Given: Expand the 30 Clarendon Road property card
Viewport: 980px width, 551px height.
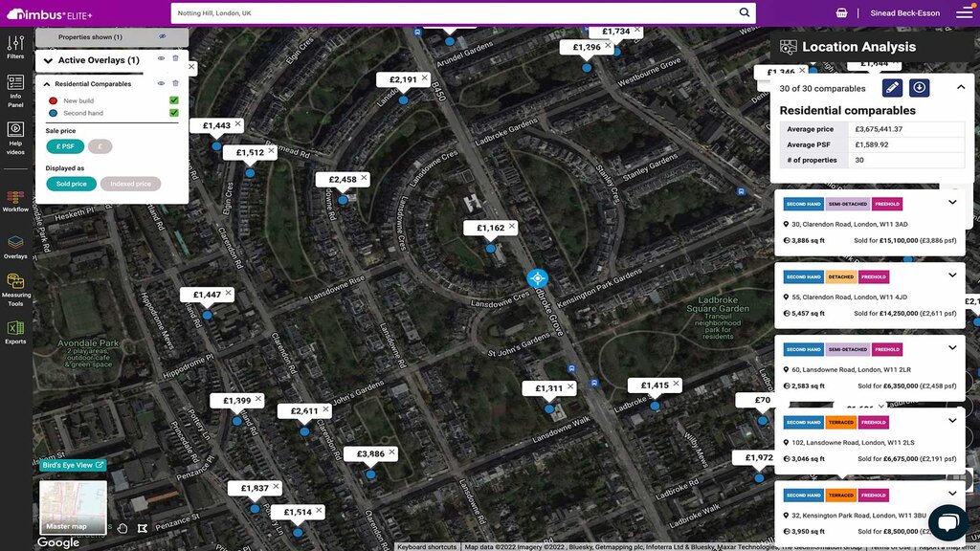Looking at the screenshot, I should 951,203.
